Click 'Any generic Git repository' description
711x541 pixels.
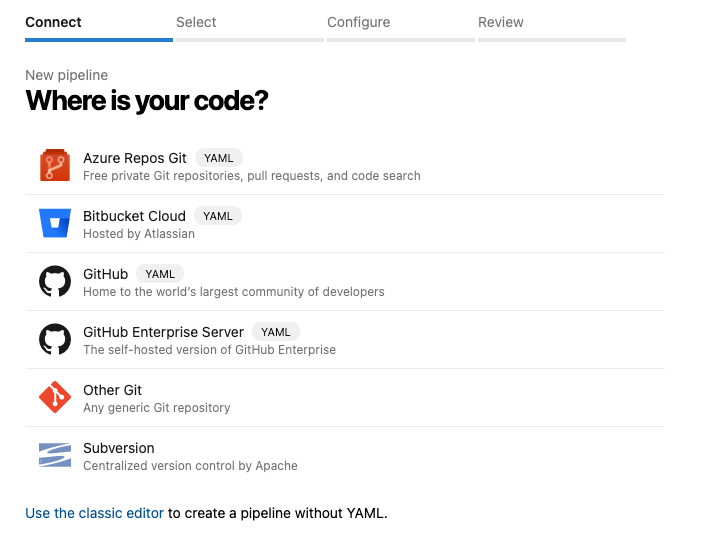tap(156, 408)
